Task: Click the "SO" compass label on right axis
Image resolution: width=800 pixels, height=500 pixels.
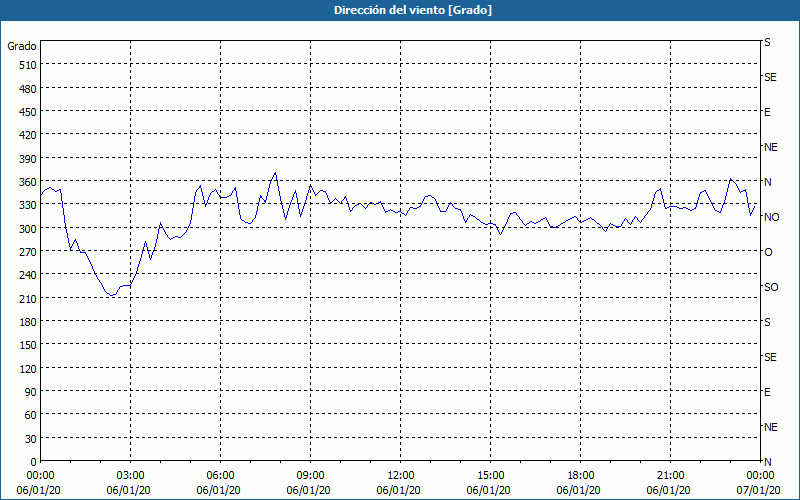Action: [771, 287]
